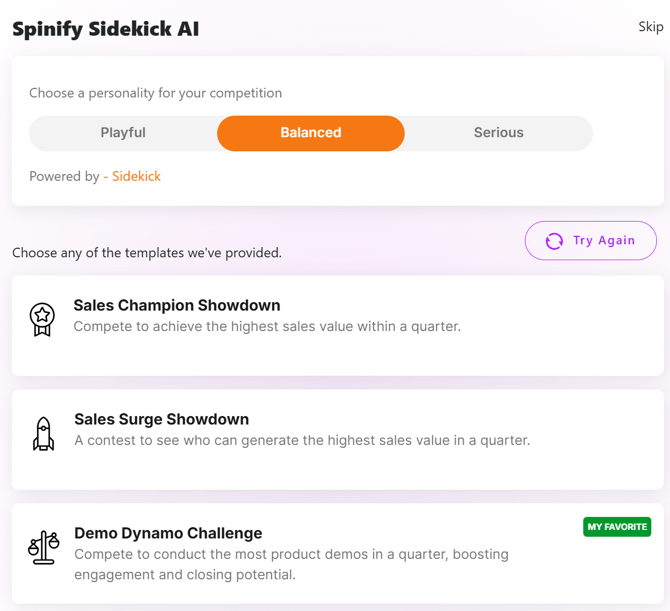Click the 'Choose any of the templates' text
670x611 pixels.
point(147,253)
